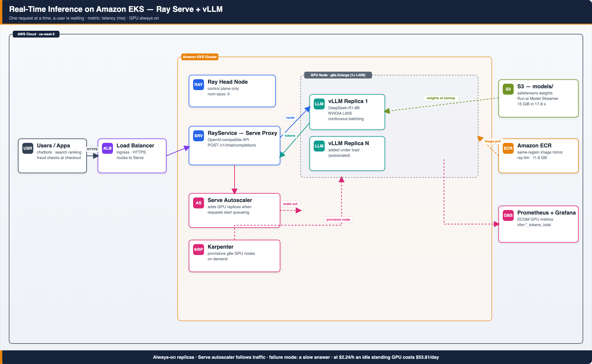Click the USR icon on Users / Apps
Viewport: 592px width, 364px height.
click(x=28, y=148)
